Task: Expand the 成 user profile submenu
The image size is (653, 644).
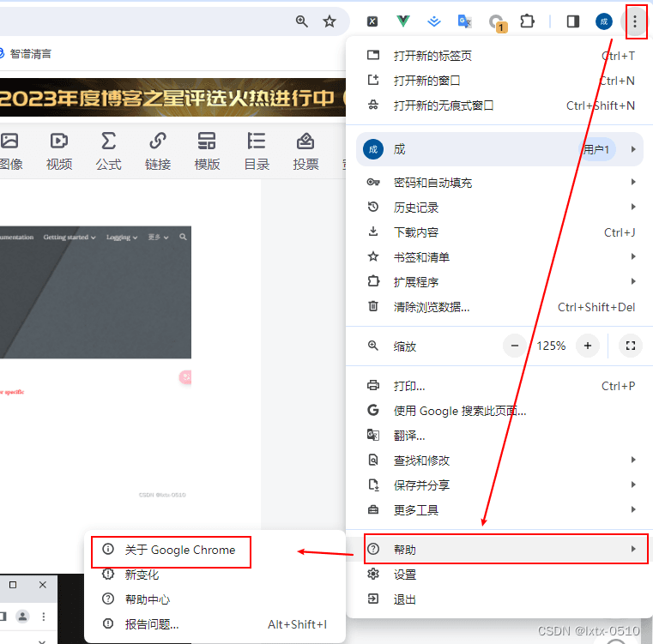Action: click(499, 149)
